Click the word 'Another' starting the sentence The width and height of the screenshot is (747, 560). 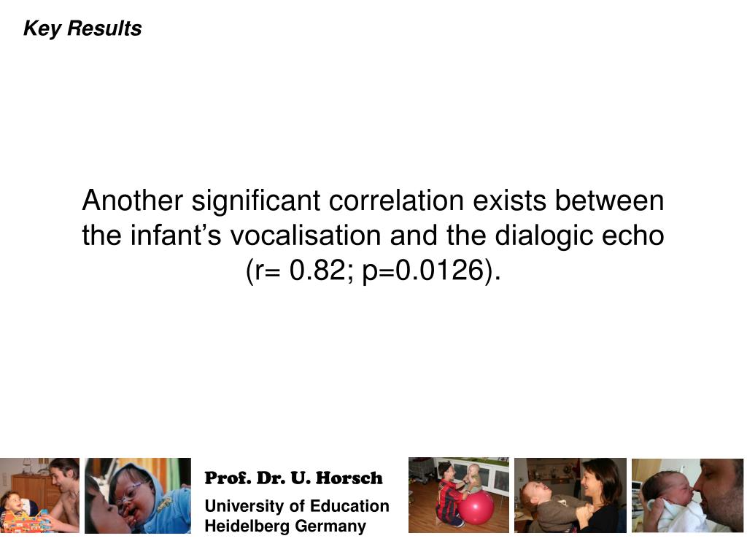pyautogui.click(x=133, y=200)
